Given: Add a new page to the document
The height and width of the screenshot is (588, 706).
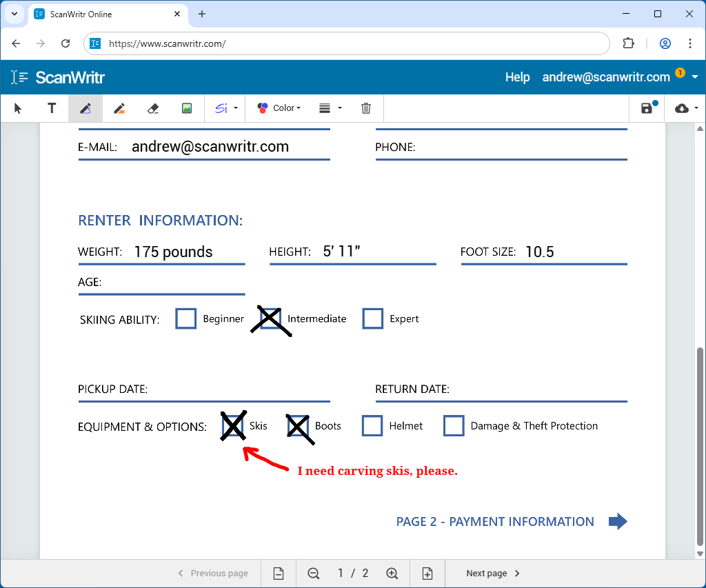Looking at the screenshot, I should [427, 573].
